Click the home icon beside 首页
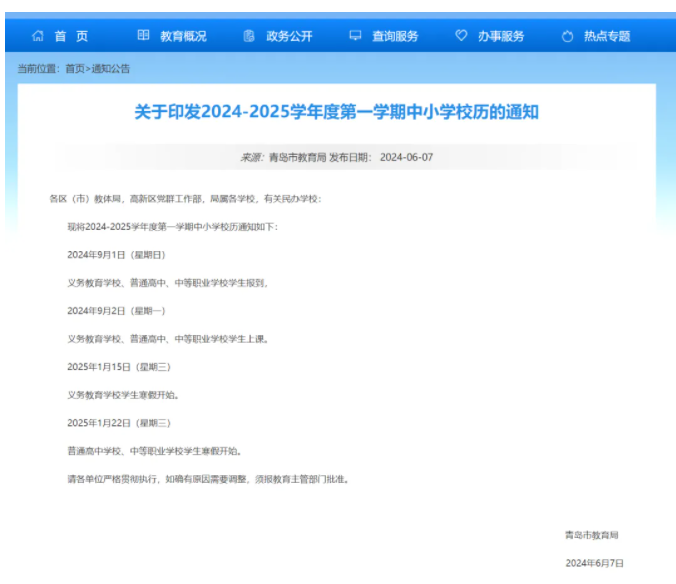This screenshot has width=676, height=584. click(38, 36)
